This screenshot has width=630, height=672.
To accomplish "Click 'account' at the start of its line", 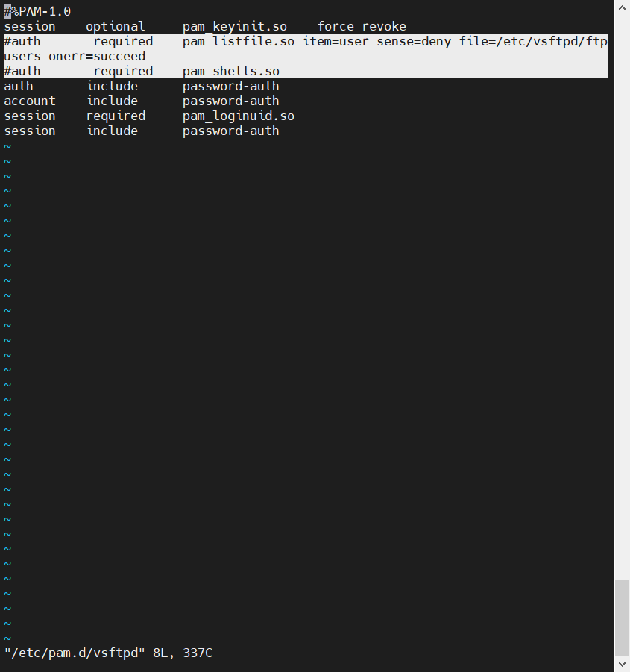I will click(30, 101).
